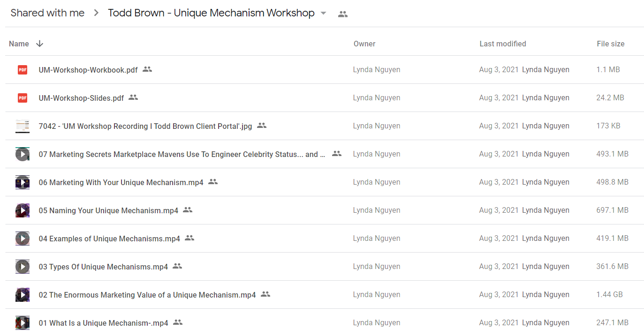Select the 7042 UM Workshop Recording jpg file name
Image resolution: width=644 pixels, height=336 pixels.
pyautogui.click(x=145, y=126)
